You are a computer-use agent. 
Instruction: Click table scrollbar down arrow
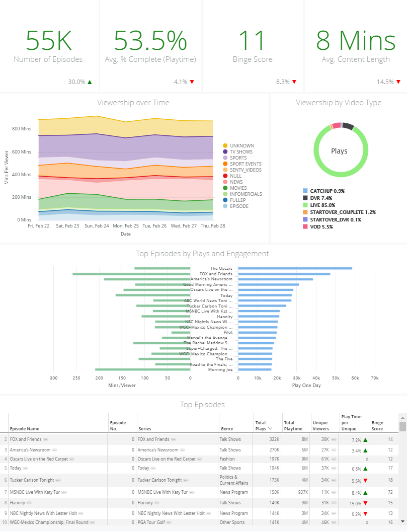point(402,521)
